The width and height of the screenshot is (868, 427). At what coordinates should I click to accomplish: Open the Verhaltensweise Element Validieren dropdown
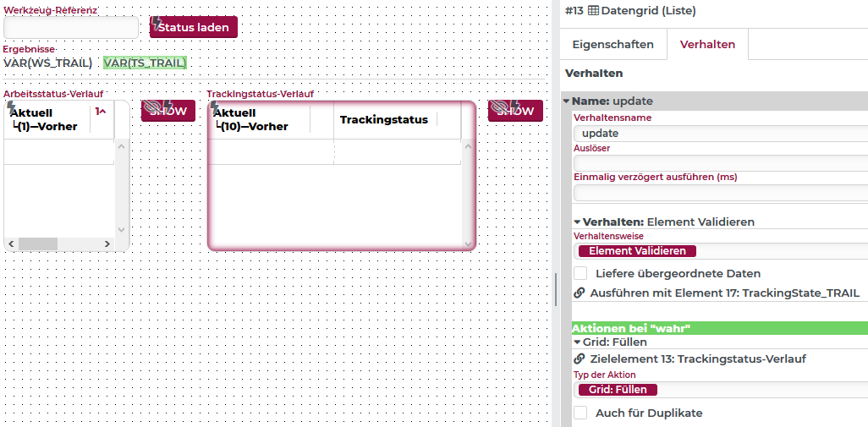coord(636,251)
